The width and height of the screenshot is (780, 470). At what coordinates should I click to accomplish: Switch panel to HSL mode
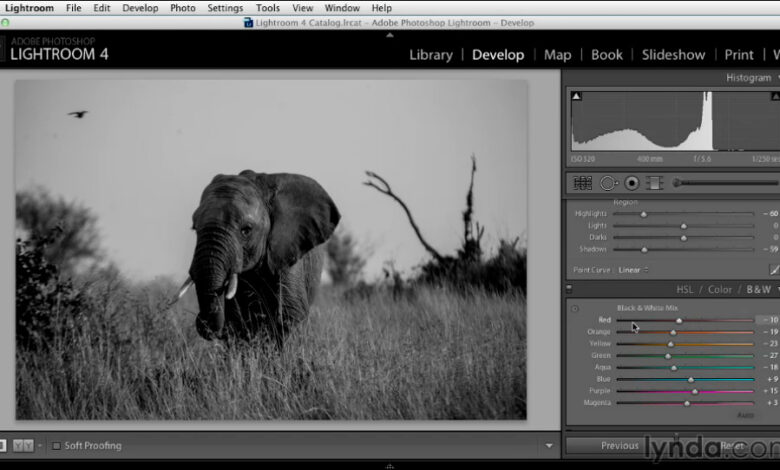685,290
